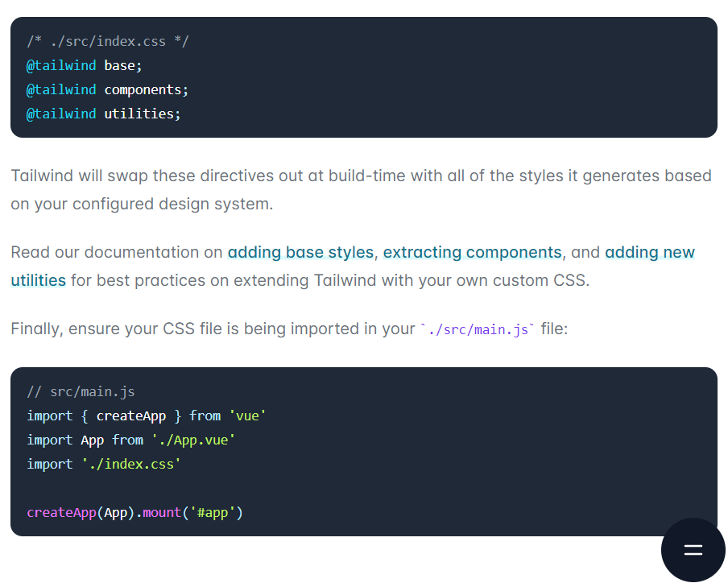Click the '@tailwind utilities;' directive line
728x583 pixels.
(x=101, y=114)
